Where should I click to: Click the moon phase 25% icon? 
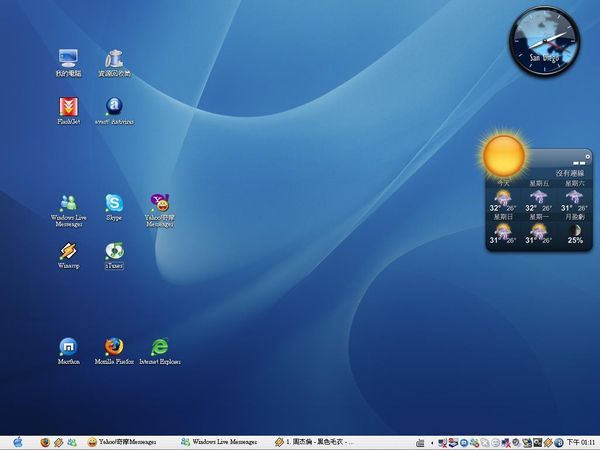click(x=575, y=230)
